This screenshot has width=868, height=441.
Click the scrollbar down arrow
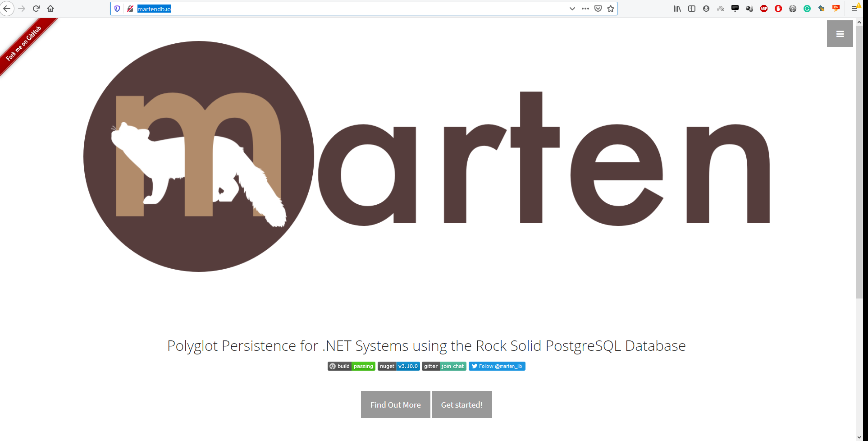click(x=859, y=437)
